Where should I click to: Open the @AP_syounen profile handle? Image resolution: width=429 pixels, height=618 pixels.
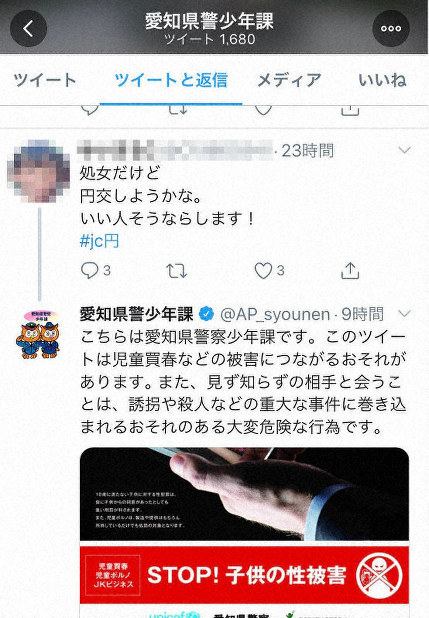pos(275,315)
